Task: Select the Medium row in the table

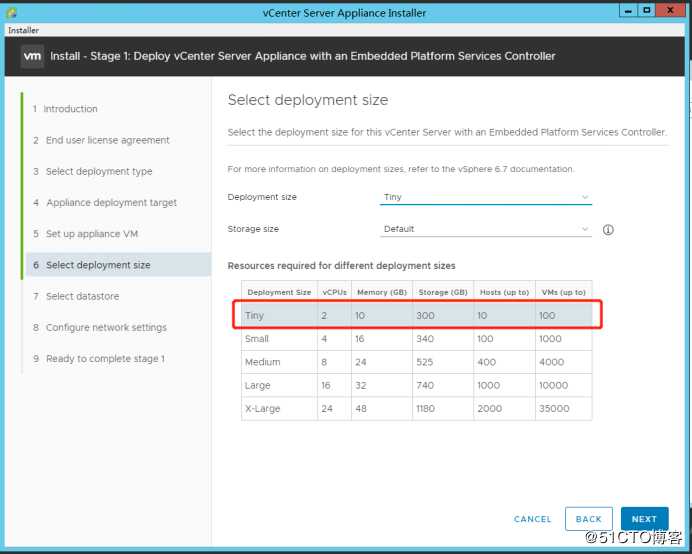Action: [x=417, y=362]
